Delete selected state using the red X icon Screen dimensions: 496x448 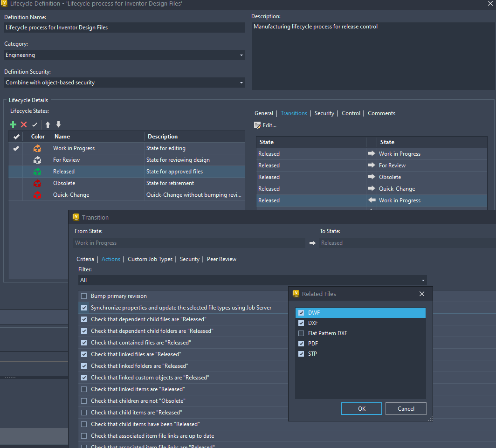tap(23, 124)
